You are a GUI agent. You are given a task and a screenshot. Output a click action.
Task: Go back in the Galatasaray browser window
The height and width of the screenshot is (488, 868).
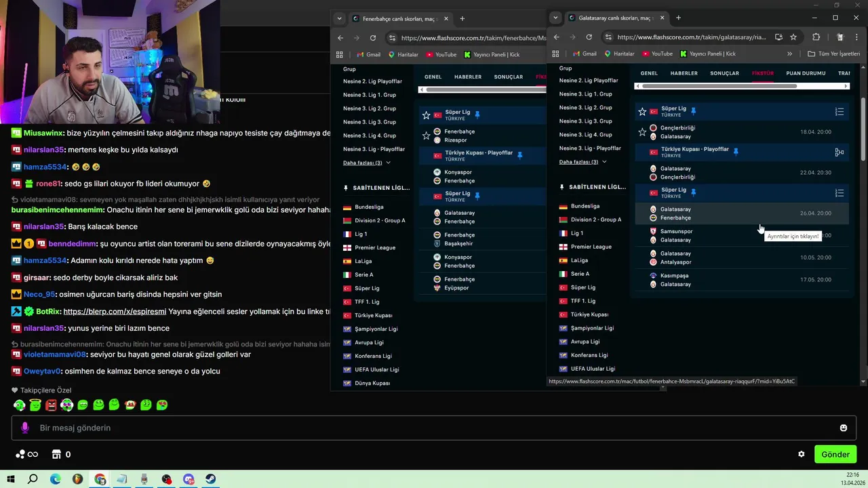pos(557,37)
